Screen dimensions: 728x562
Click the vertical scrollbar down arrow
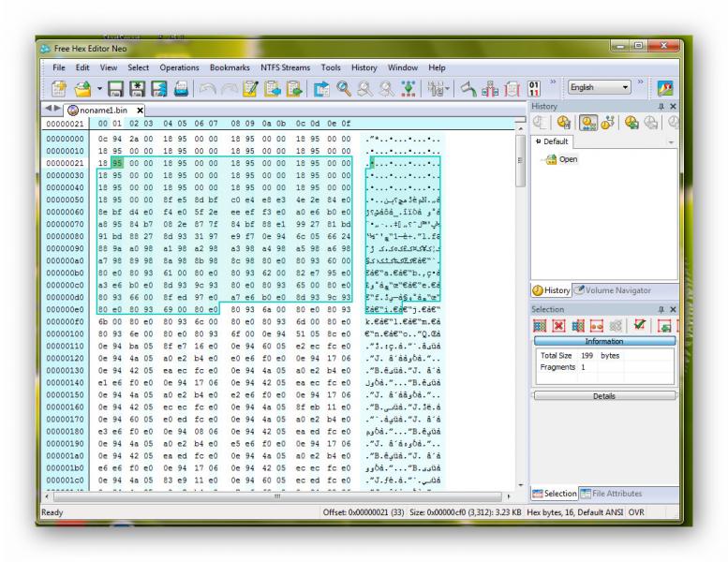[520, 484]
